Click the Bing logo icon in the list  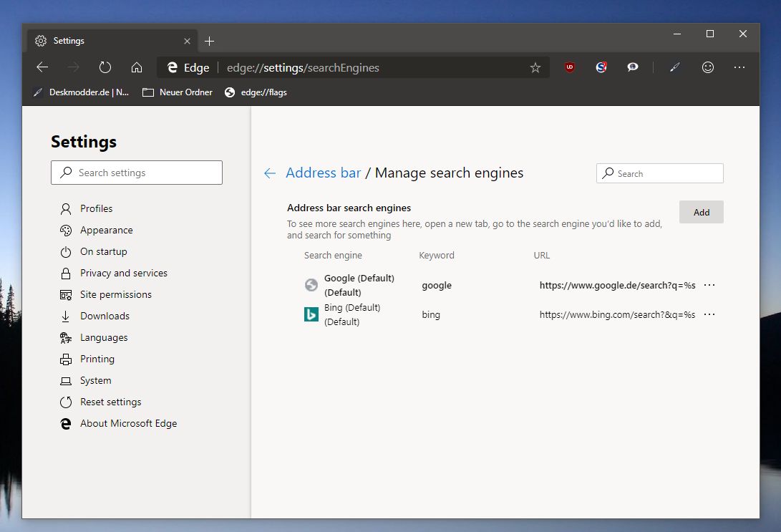pos(311,314)
